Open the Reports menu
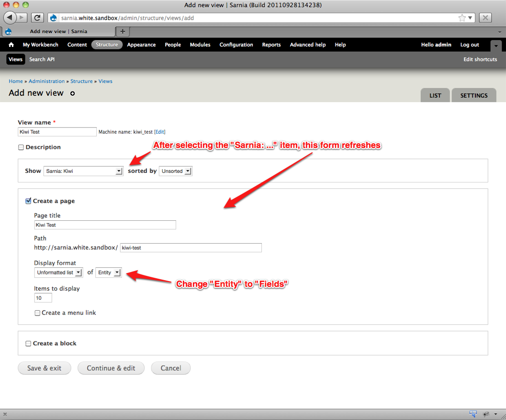This screenshot has height=420, width=506. click(271, 45)
